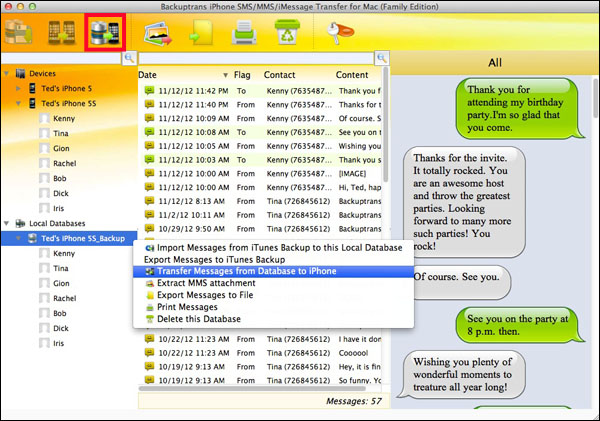This screenshot has height=421, width=600.
Task: Select Ted's iPhone 5S_Backup database
Action: tap(69, 238)
